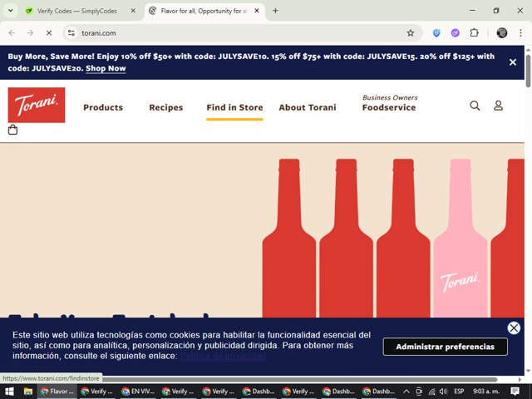Open the About Torani menu
The image size is (532, 399).
308,107
